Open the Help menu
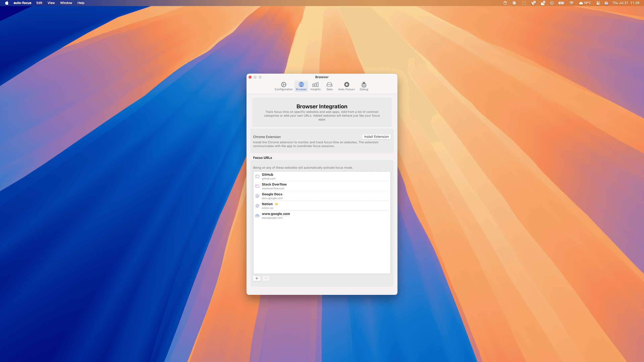This screenshot has height=362, width=644. pos(81,3)
